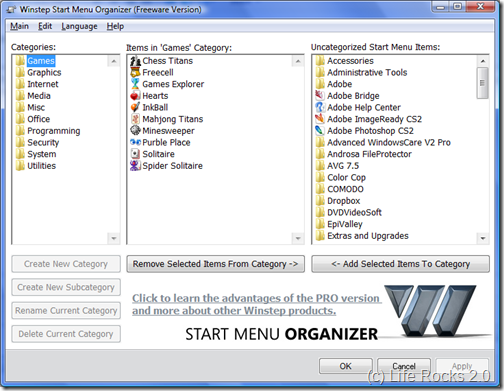
Task: Click the Adobe Help Center icon
Action: (x=320, y=107)
